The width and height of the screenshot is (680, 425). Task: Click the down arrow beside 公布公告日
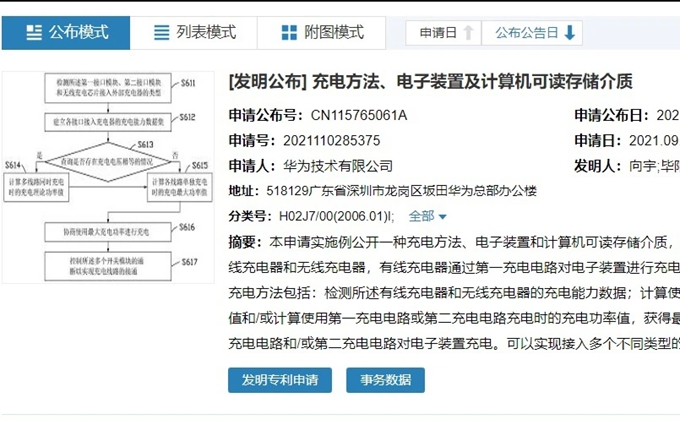click(570, 33)
